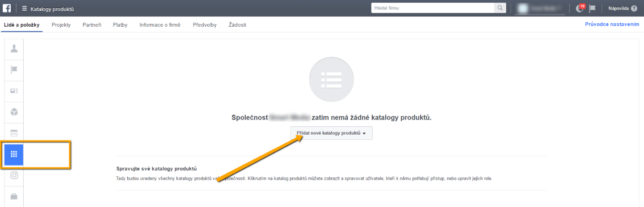Select the Pixels code-window sidebar icon

click(x=14, y=133)
